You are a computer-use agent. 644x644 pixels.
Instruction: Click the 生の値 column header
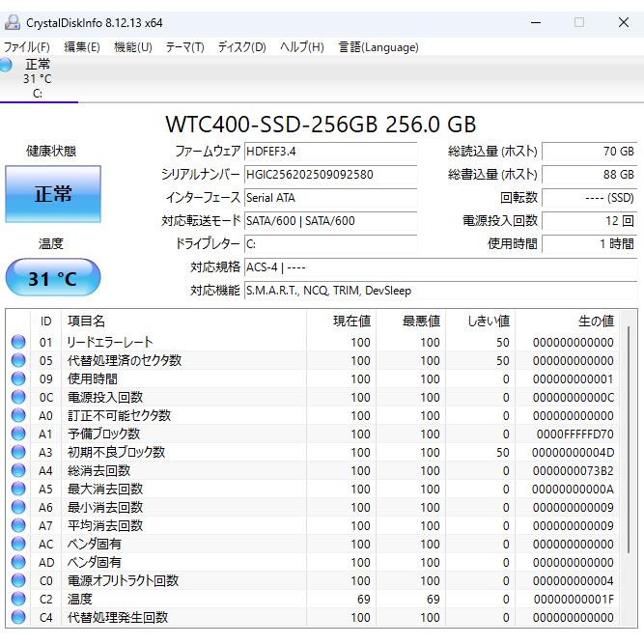(567, 322)
